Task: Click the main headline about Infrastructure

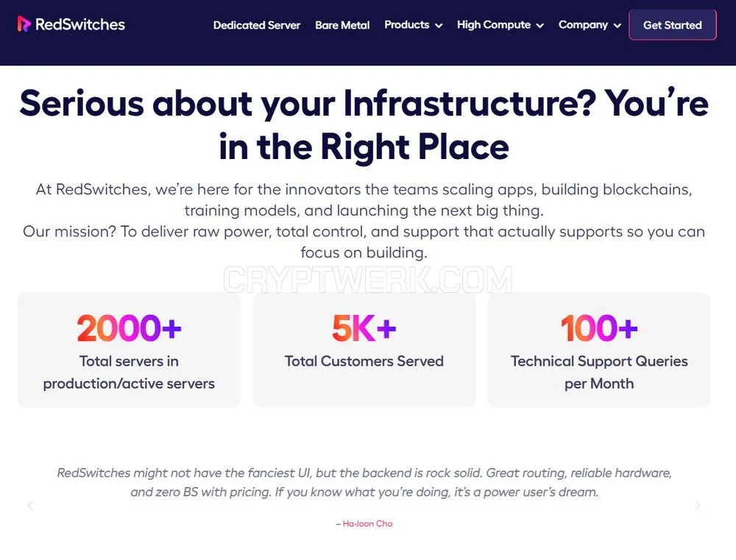Action: pos(364,125)
